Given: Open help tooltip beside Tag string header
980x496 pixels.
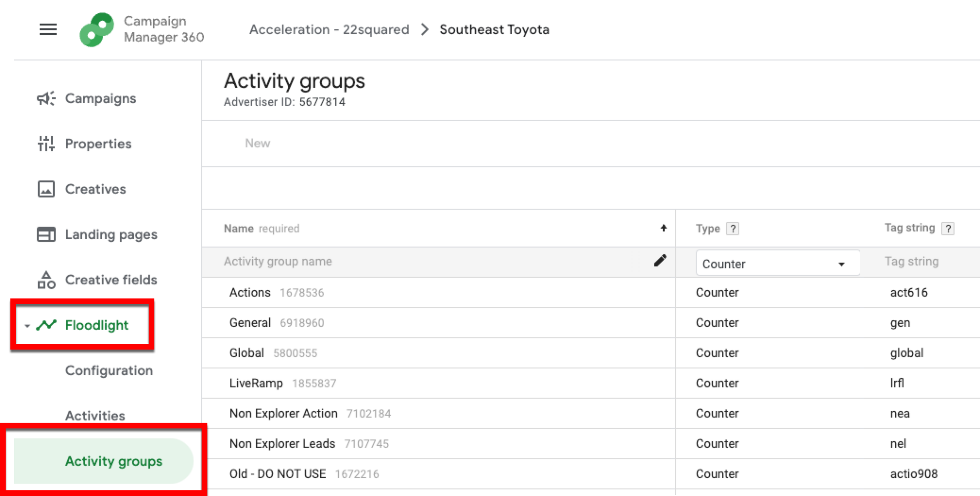Looking at the screenshot, I should pyautogui.click(x=948, y=229).
